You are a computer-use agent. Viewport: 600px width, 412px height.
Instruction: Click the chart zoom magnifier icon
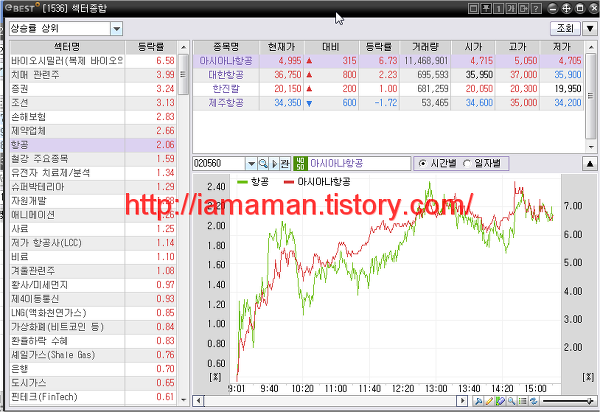pos(511,401)
